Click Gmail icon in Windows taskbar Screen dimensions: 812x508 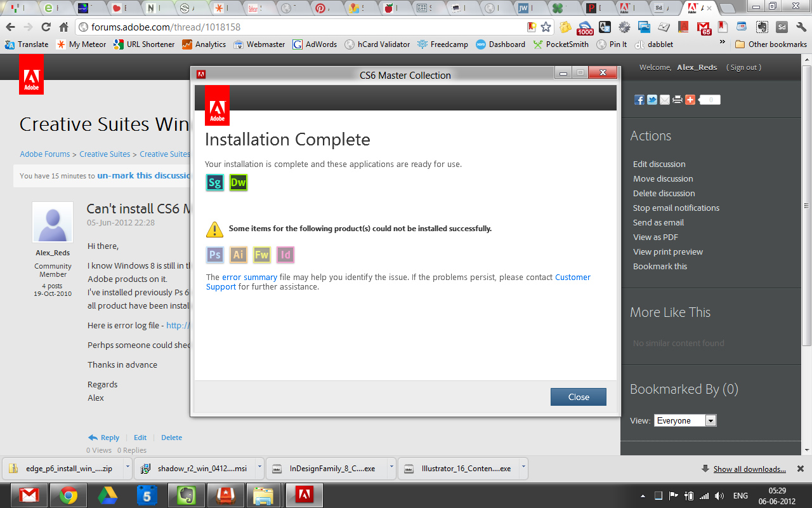[29, 495]
